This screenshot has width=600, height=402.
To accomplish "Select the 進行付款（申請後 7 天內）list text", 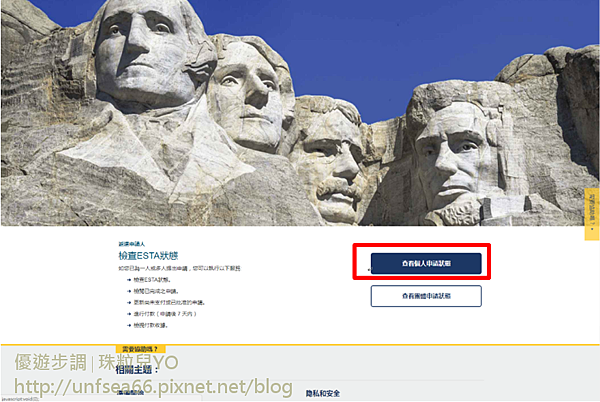I will tap(165, 314).
